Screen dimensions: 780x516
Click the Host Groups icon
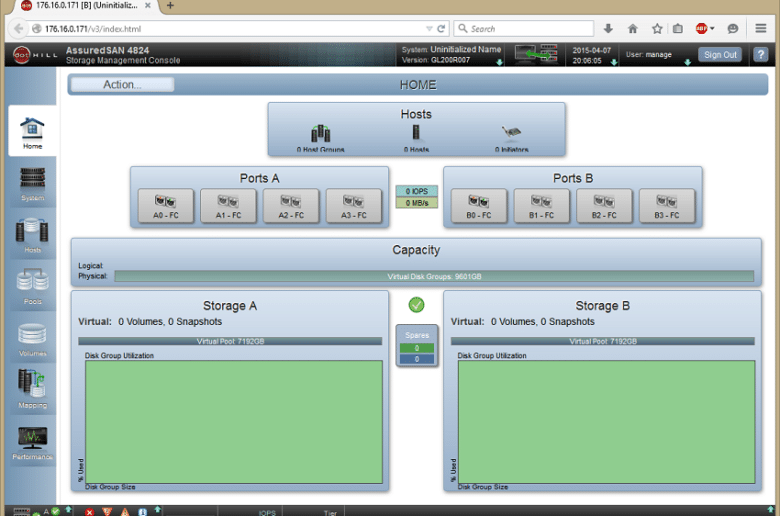320,133
